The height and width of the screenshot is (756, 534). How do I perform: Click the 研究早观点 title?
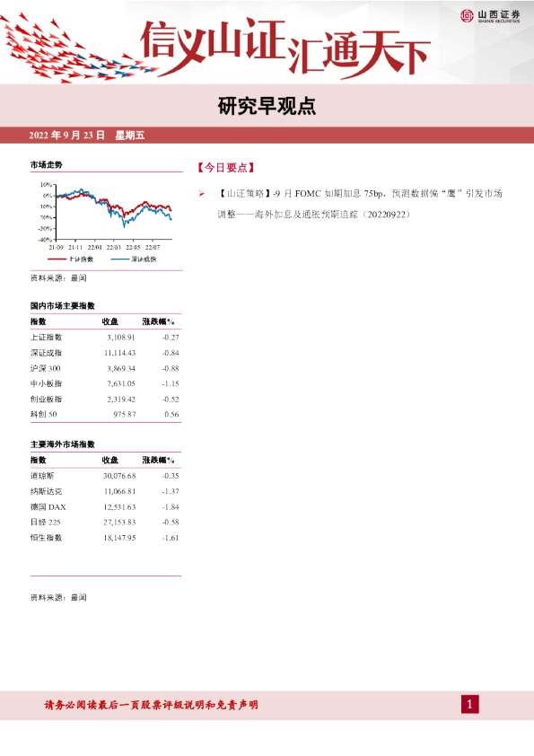(267, 107)
